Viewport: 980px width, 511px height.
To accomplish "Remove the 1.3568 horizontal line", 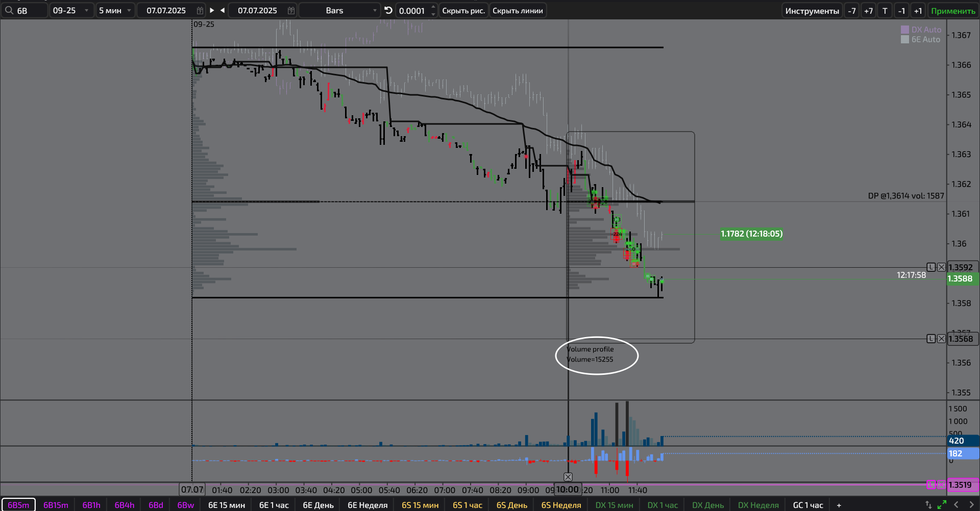I will pos(941,339).
